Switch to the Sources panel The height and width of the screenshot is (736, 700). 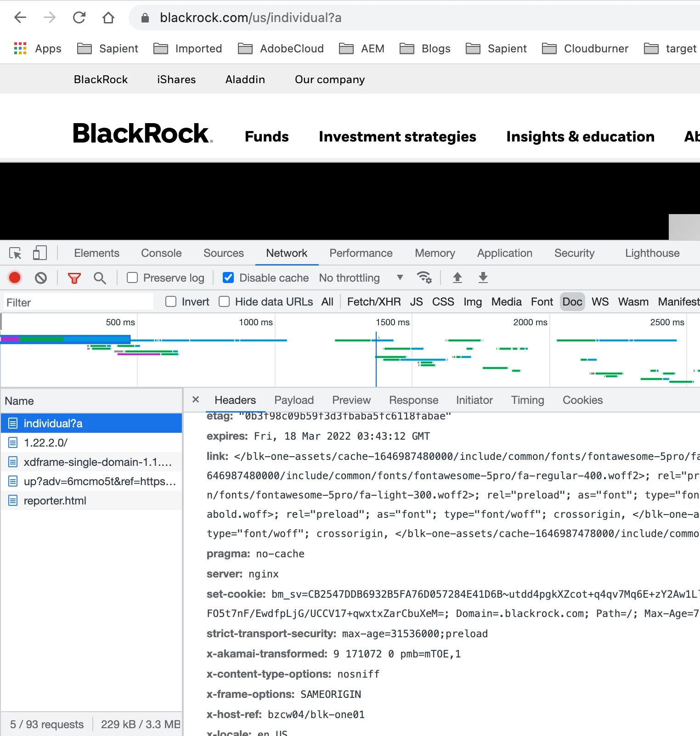click(224, 253)
